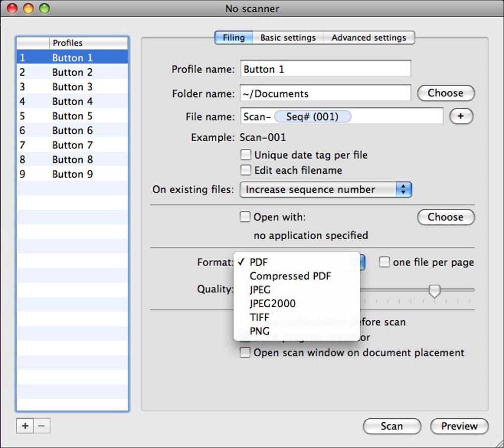Open the Advanced settings tab
Viewport: 504px width, 448px height.
[369, 38]
